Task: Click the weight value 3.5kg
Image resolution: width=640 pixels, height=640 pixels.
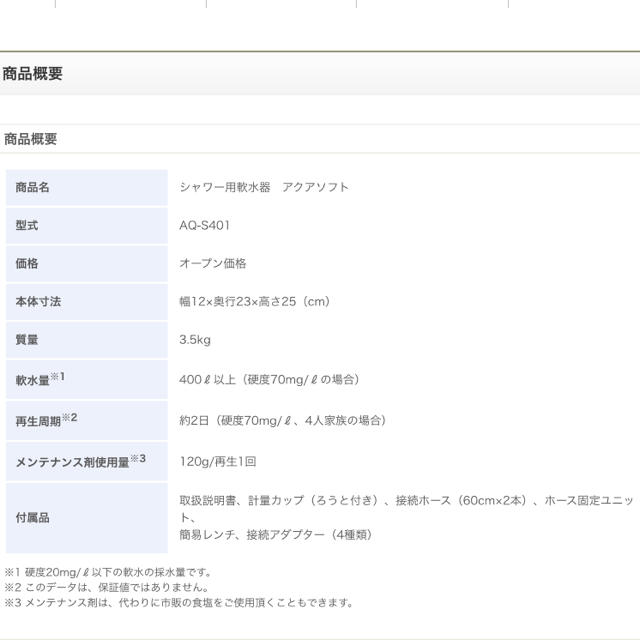Action: 195,340
